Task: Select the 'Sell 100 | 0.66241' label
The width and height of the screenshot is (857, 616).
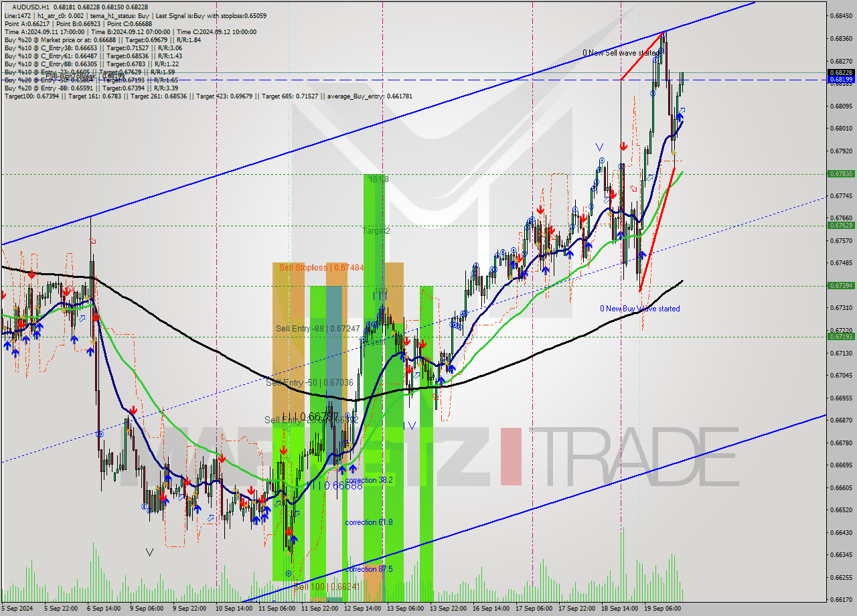Action: click(327, 587)
